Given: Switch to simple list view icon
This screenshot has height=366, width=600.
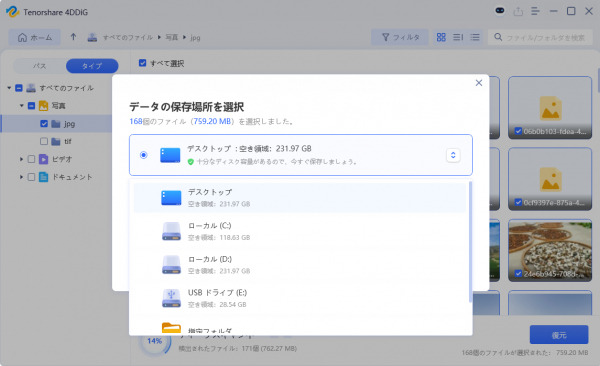Looking at the screenshot, I should click(x=475, y=37).
